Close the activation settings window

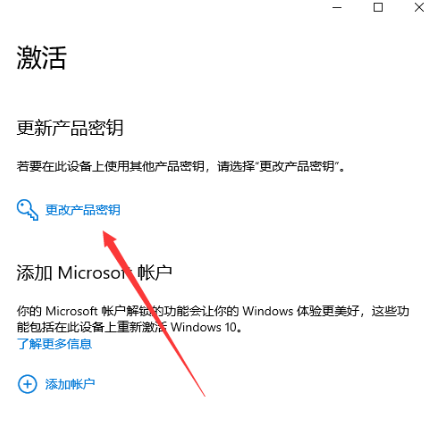[419, 7]
